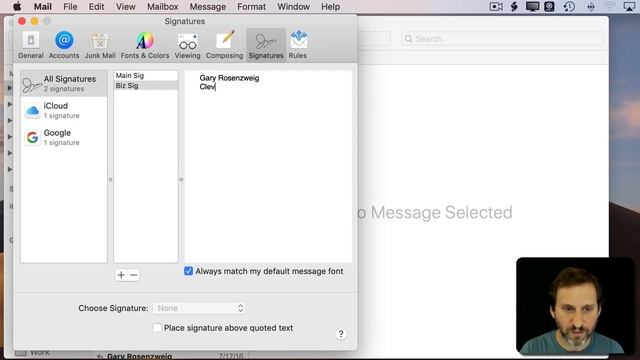Open the Window menu
This screenshot has width=640, height=360.
click(x=293, y=7)
